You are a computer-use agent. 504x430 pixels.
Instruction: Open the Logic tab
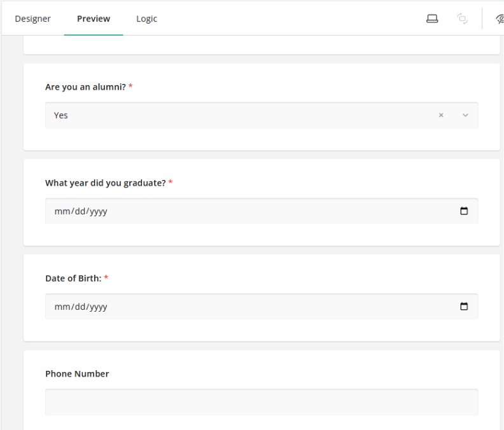point(146,18)
